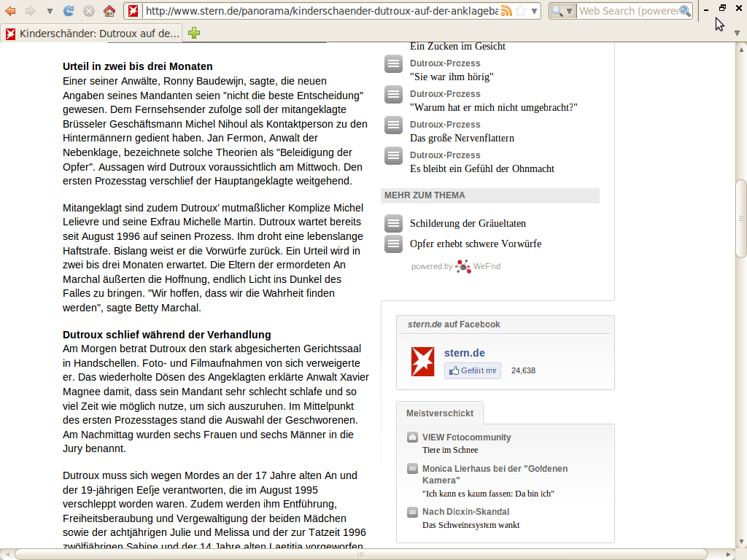Click the 'Gefällt mir' like button
This screenshot has height=560, width=747.
point(473,370)
